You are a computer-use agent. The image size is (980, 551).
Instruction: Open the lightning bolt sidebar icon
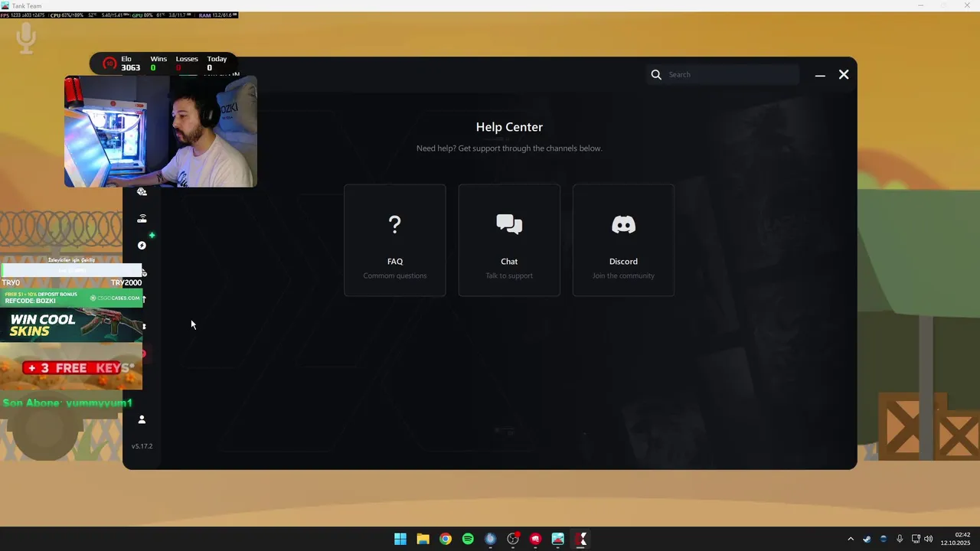pos(142,246)
